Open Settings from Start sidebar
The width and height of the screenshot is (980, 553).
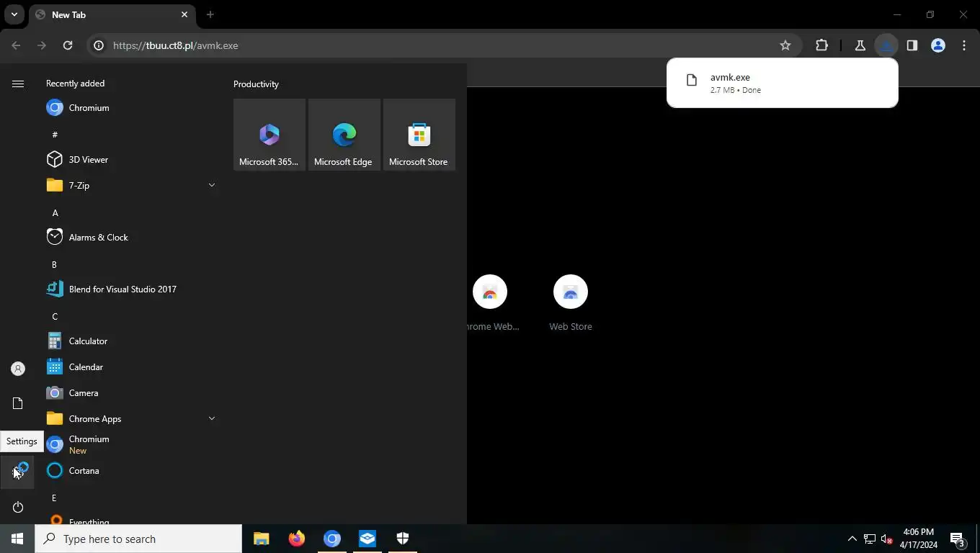click(18, 472)
